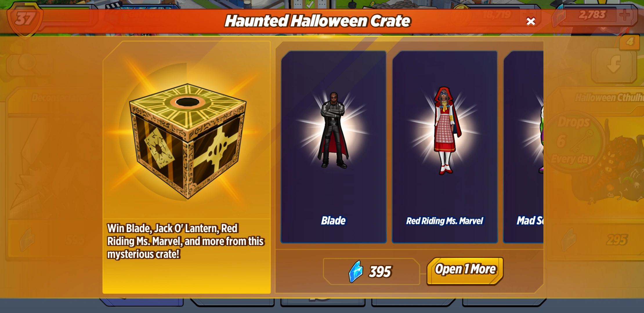Tap the 18,719 coin balance counter
The height and width of the screenshot is (313, 644).
pyautogui.click(x=496, y=14)
